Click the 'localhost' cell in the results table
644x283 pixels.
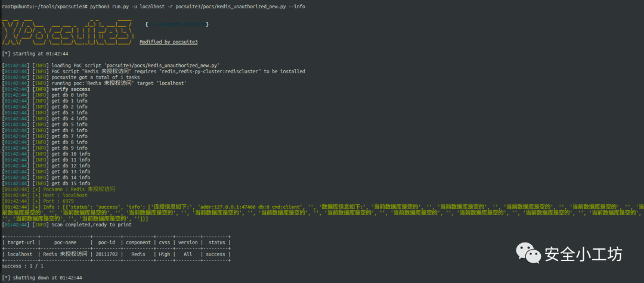click(20, 254)
